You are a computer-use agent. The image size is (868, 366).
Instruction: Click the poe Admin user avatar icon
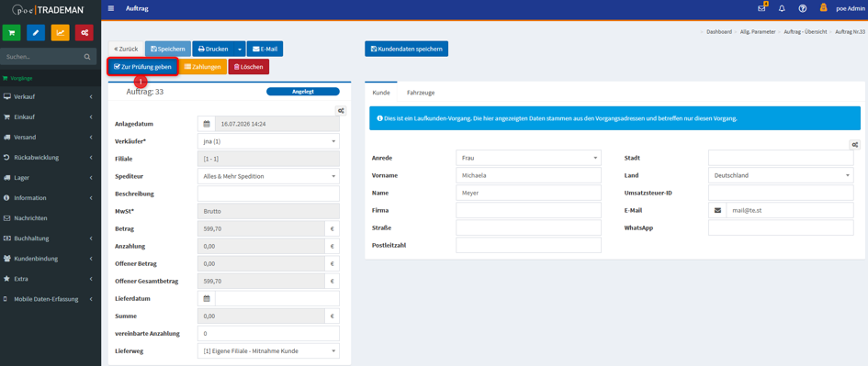pyautogui.click(x=823, y=7)
